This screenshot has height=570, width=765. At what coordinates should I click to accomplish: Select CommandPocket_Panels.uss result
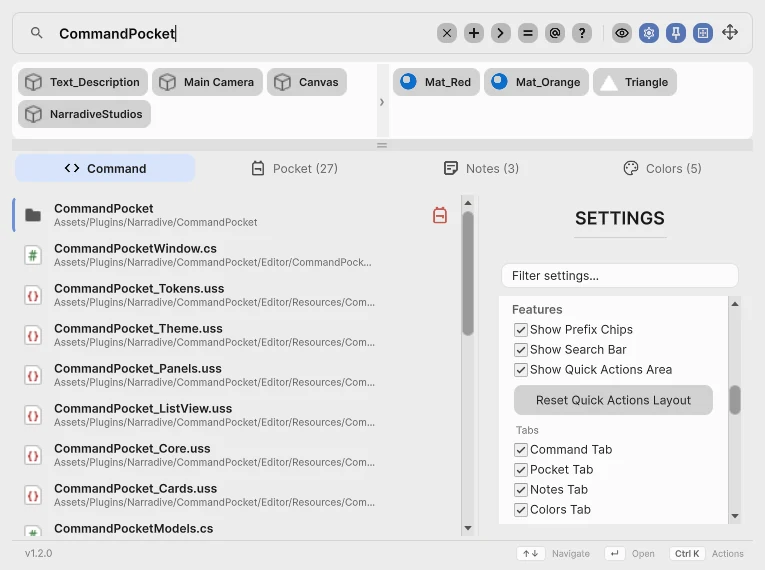(x=234, y=375)
